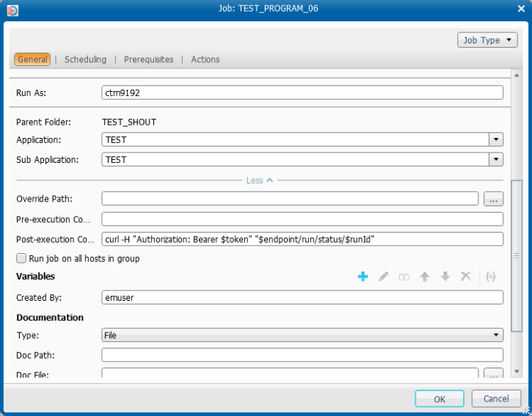Click the application icon in title bar

click(12, 9)
